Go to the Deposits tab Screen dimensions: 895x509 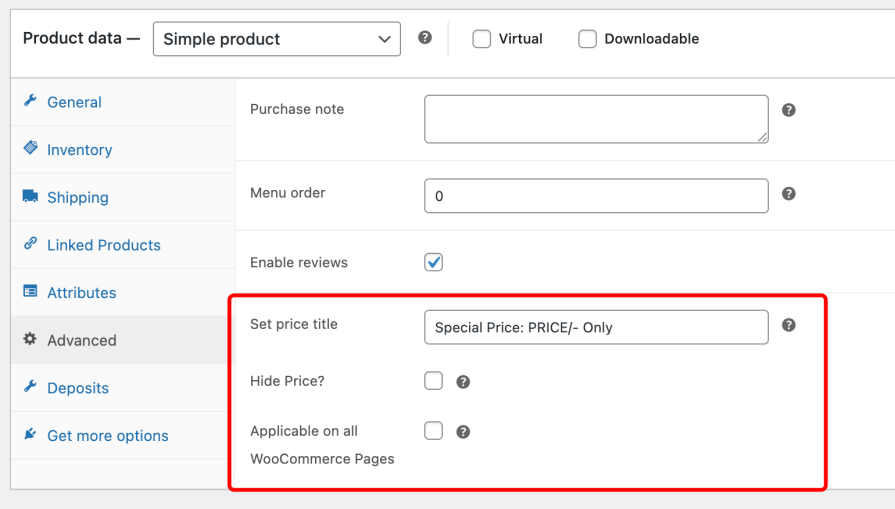pyautogui.click(x=78, y=388)
